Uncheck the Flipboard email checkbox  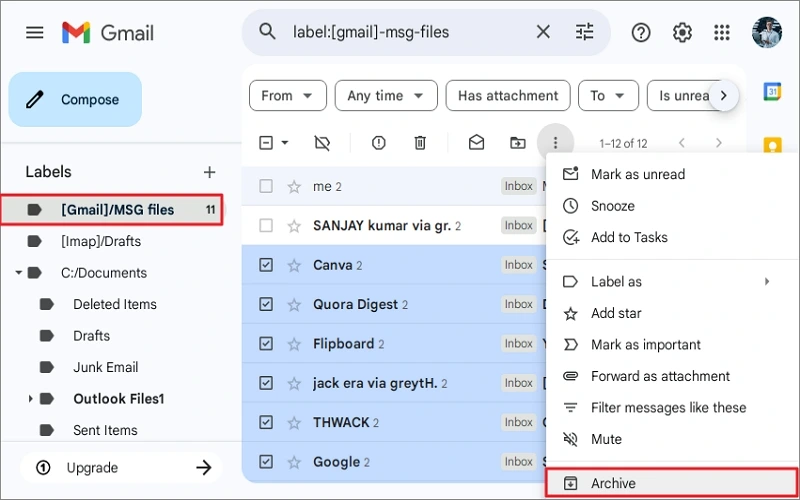coord(266,344)
